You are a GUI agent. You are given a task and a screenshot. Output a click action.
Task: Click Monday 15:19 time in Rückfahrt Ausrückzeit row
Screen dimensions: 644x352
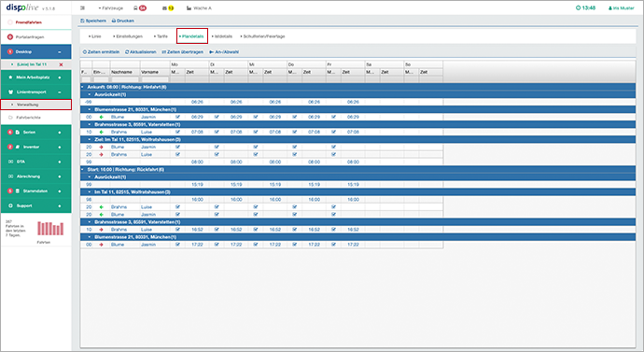197,185
